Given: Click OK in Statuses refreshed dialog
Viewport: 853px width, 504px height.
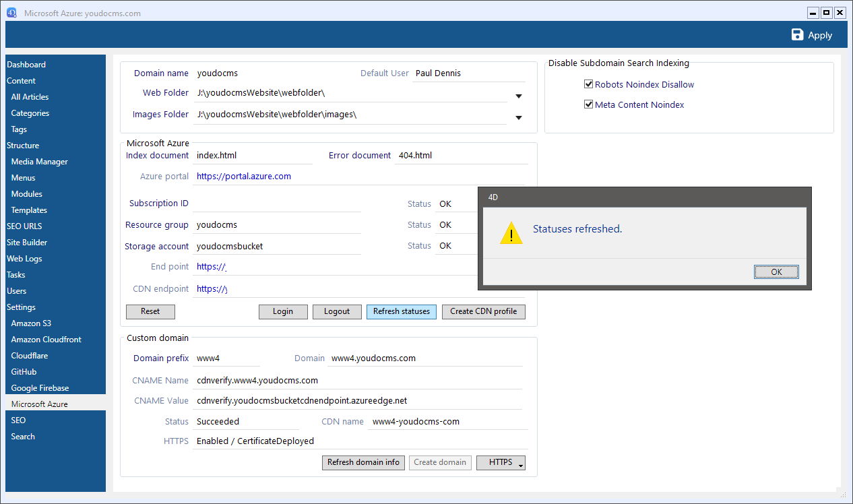Looking at the screenshot, I should point(776,272).
